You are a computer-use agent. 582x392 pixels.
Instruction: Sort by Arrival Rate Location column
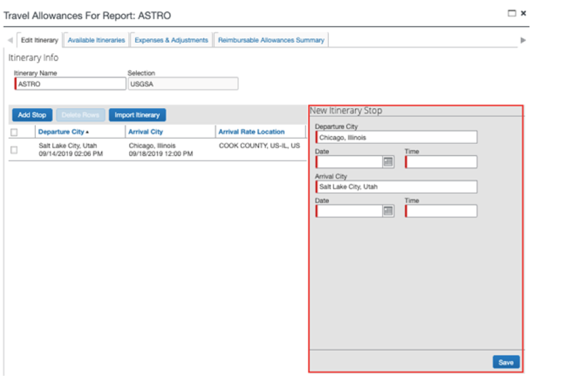(251, 131)
